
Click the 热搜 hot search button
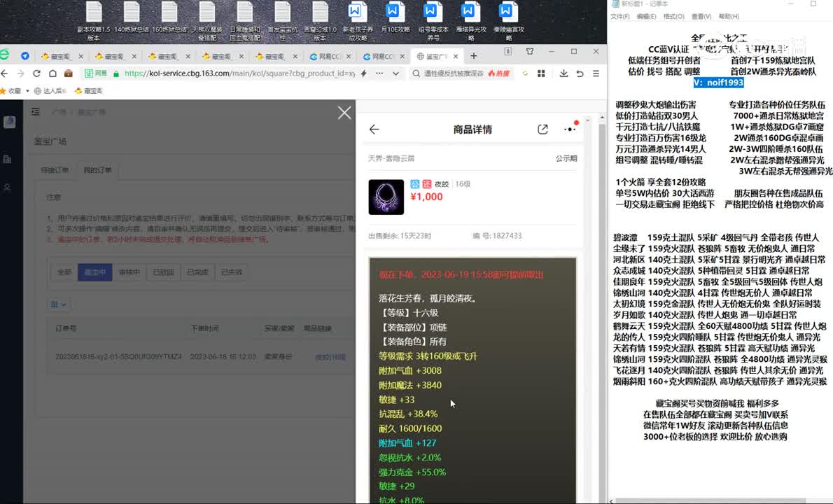499,73
